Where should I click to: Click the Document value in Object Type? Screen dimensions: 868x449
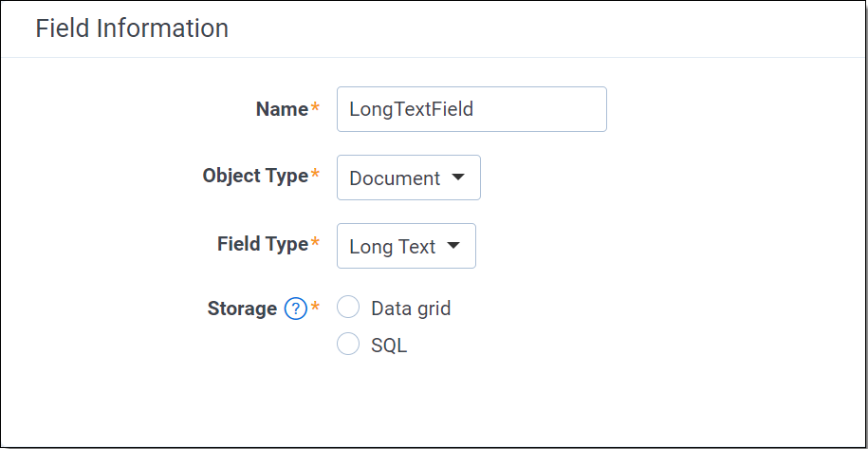coord(395,178)
